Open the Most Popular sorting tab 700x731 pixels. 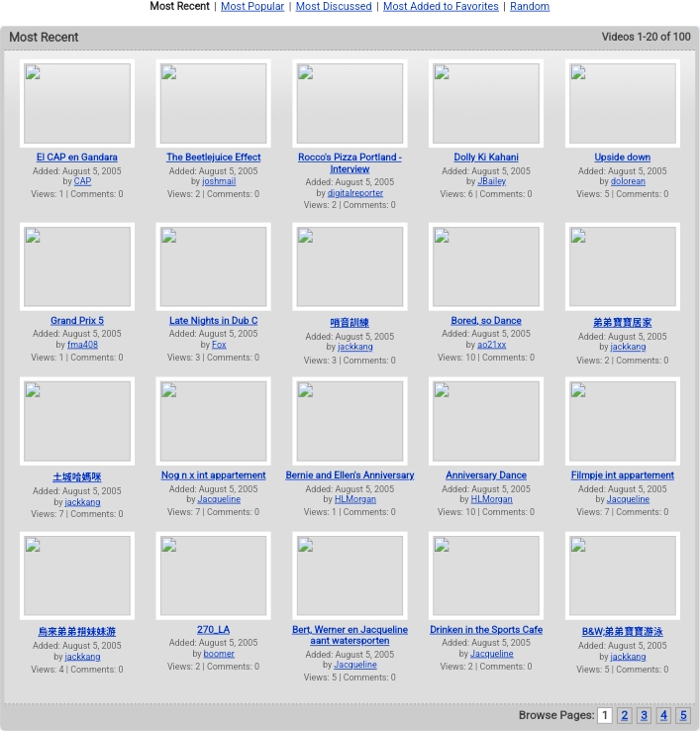252,7
